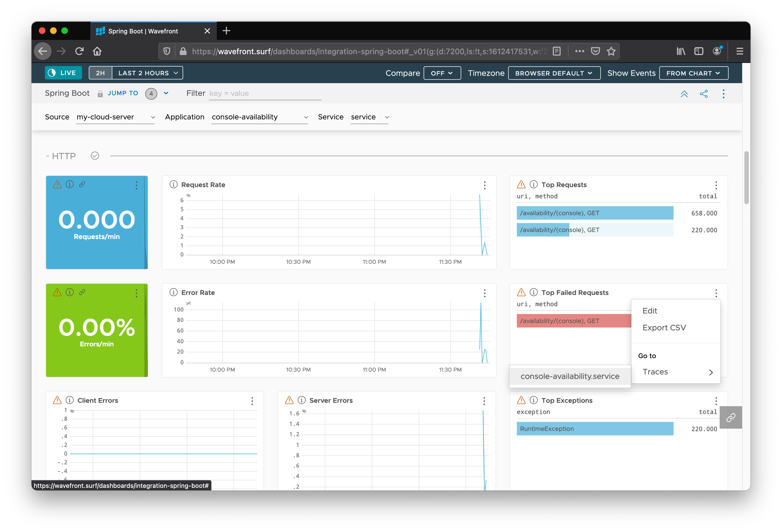Click the checkmark icon next to HTTP section

point(94,156)
